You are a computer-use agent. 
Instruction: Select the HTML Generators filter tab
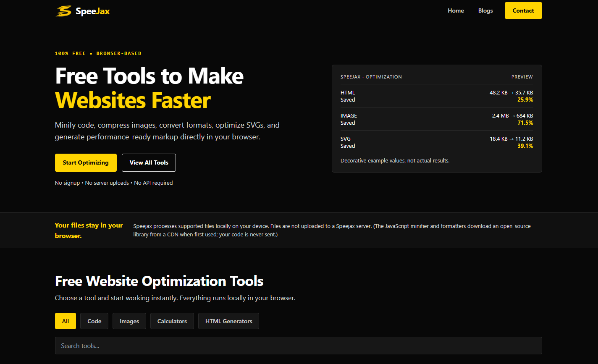click(x=229, y=321)
